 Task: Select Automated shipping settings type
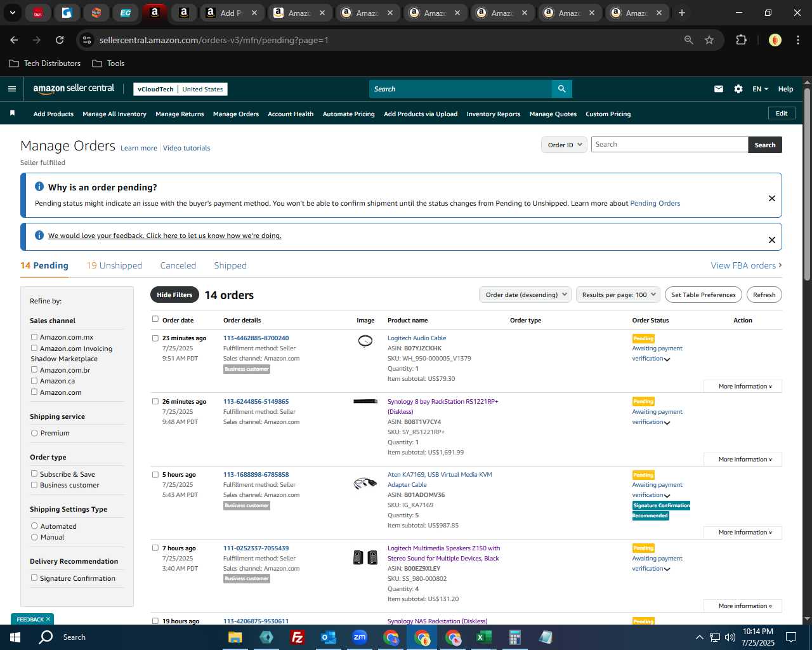[x=34, y=526]
